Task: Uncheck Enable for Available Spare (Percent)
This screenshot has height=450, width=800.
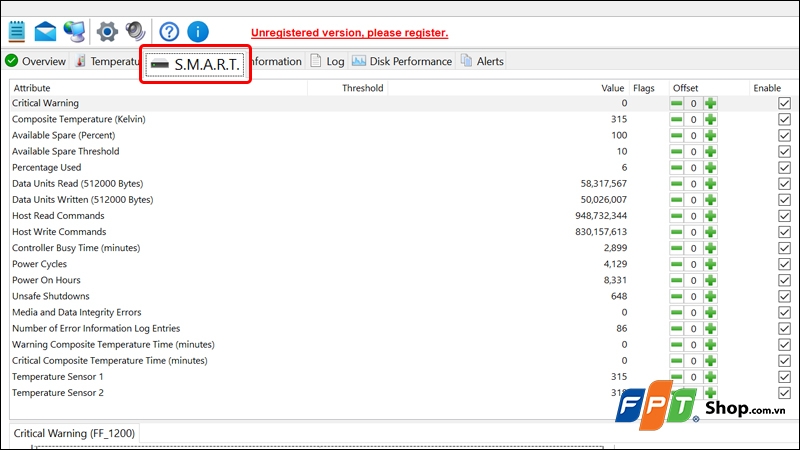Action: 784,136
